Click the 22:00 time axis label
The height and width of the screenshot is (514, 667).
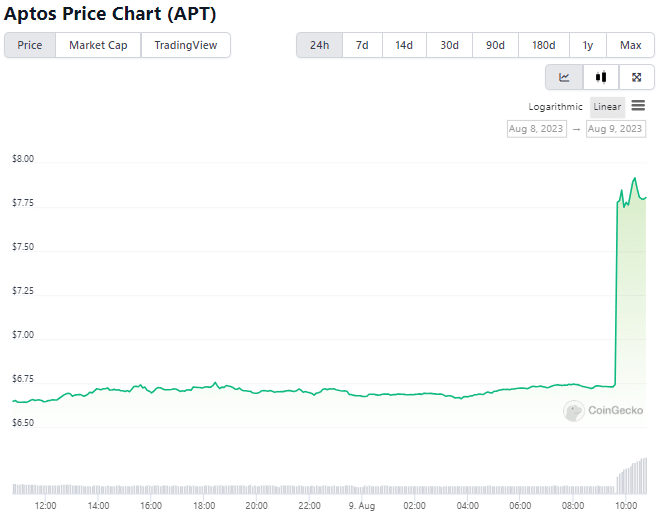309,505
